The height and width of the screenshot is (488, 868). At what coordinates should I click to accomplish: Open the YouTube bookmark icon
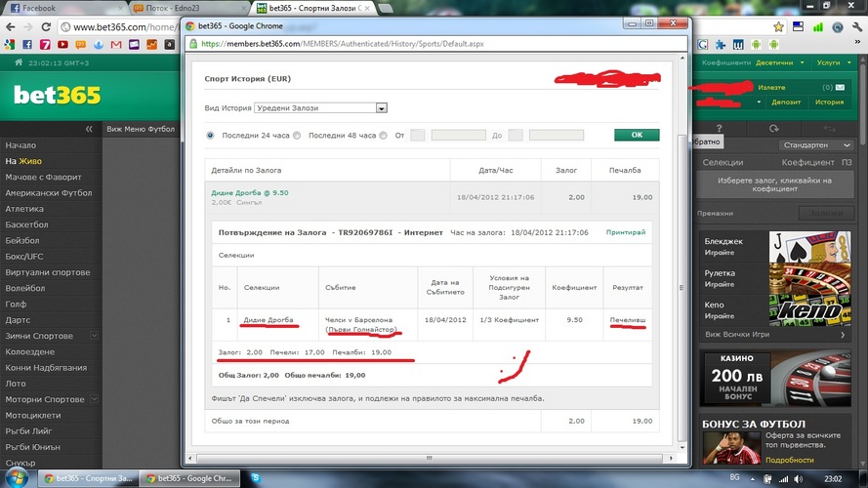[62, 45]
